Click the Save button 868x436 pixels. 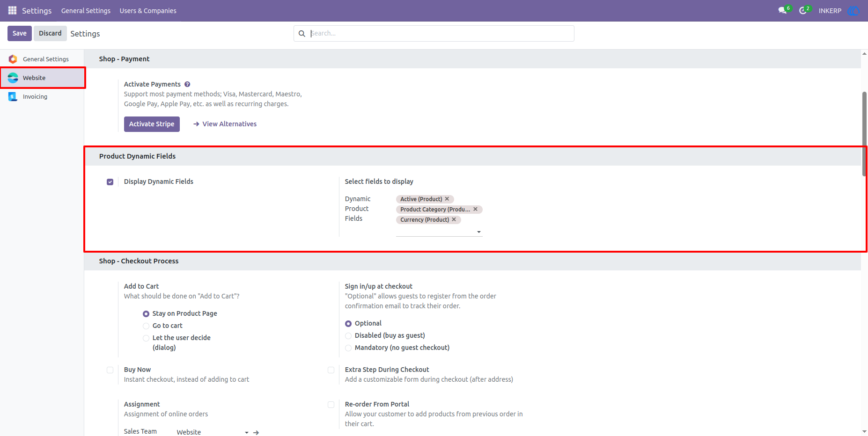[x=20, y=33]
